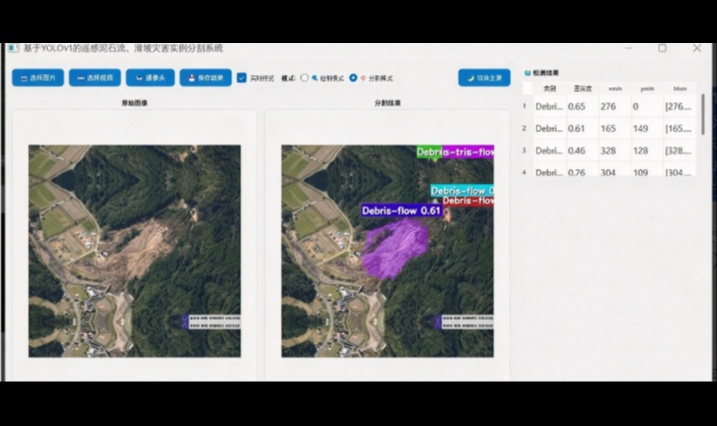
Task: Click the original aerial landslide image
Action: pos(134,251)
